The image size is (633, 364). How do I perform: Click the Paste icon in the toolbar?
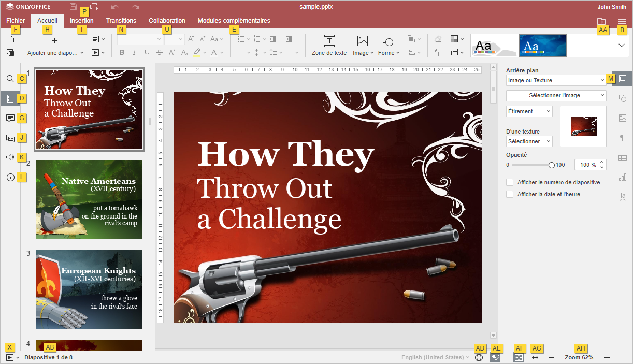(10, 52)
